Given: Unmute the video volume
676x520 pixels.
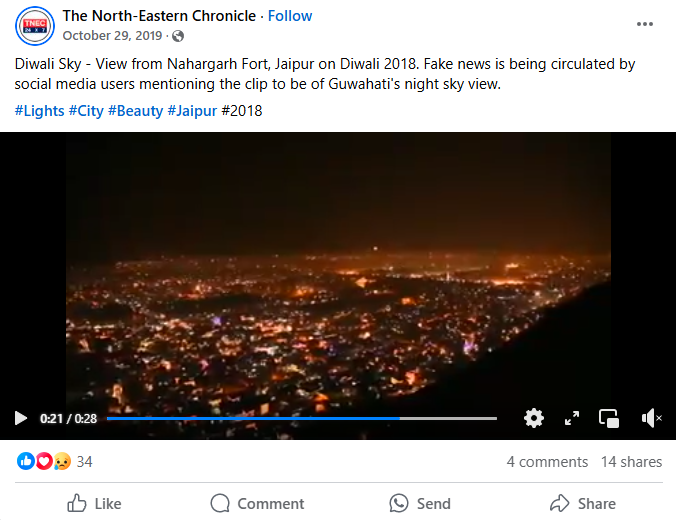Looking at the screenshot, I should click(651, 418).
